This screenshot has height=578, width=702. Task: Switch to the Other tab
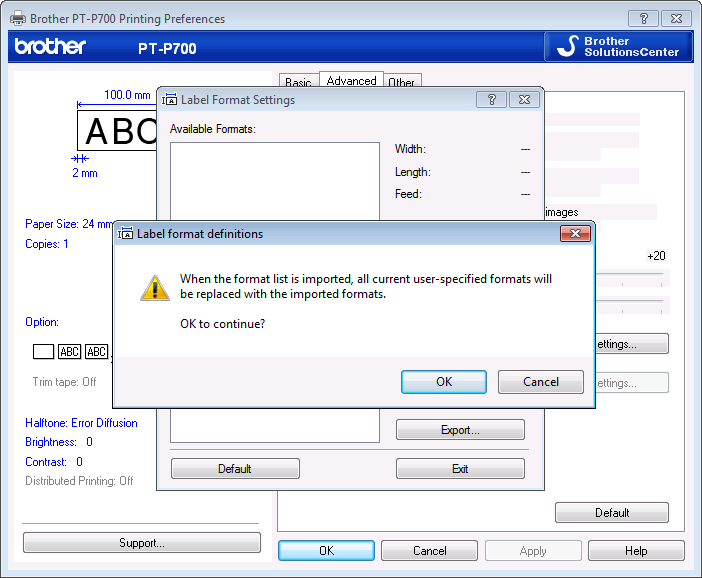point(402,81)
